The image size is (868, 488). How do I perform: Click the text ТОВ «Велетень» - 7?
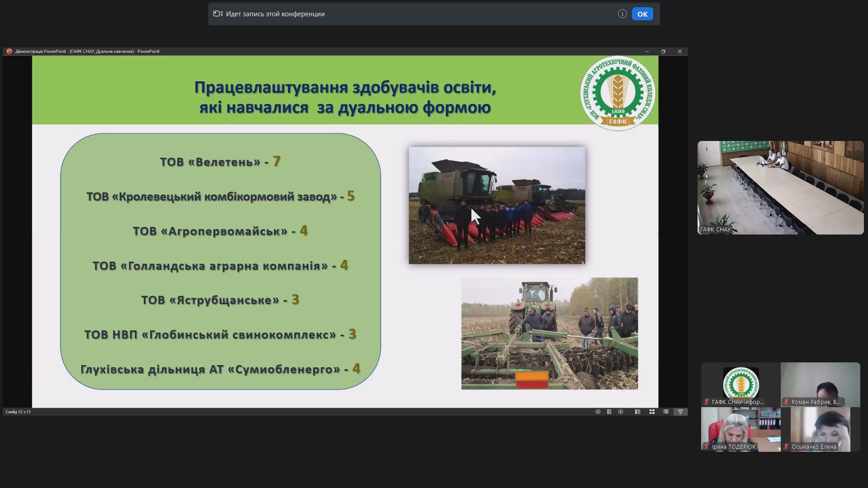pyautogui.click(x=220, y=162)
